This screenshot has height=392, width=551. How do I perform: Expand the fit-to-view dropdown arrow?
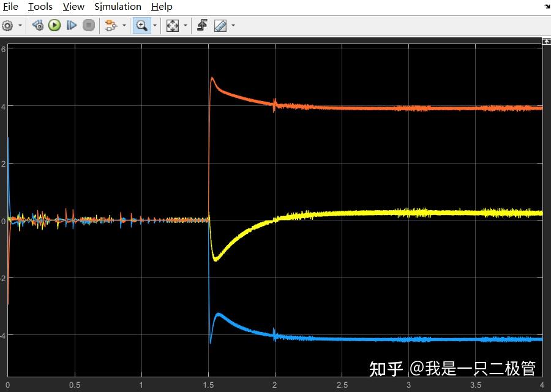(x=185, y=26)
